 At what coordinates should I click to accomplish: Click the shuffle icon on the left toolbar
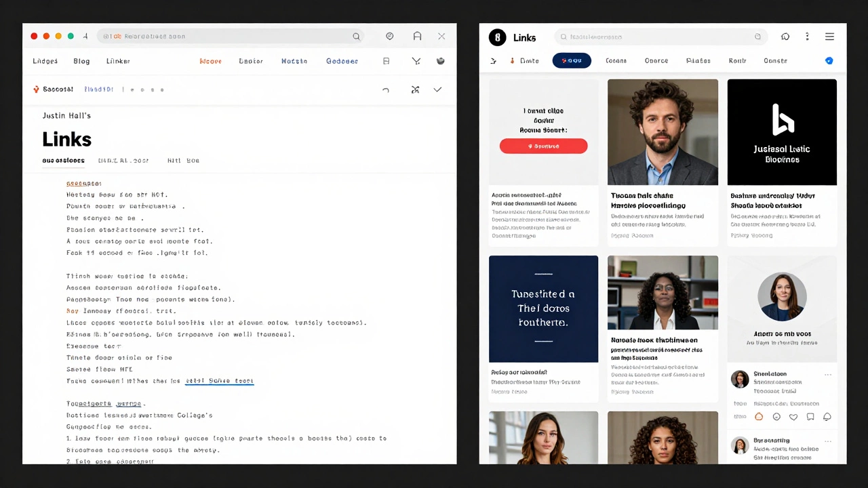[416, 89]
